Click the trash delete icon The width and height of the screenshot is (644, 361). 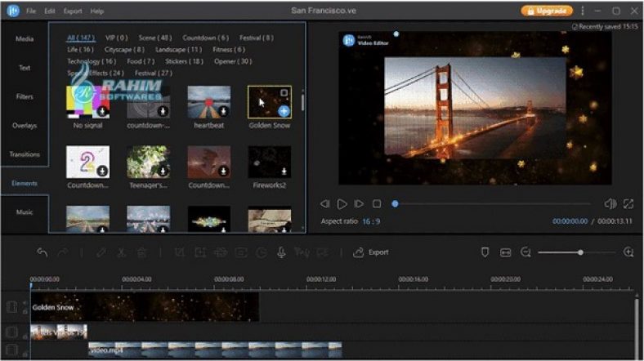pyautogui.click(x=141, y=252)
